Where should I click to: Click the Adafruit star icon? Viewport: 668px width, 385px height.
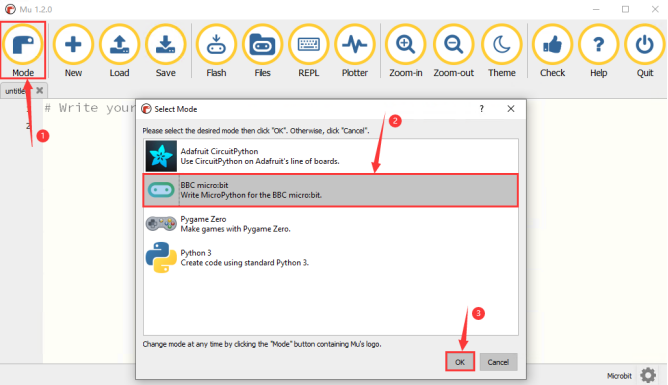pyautogui.click(x=161, y=156)
